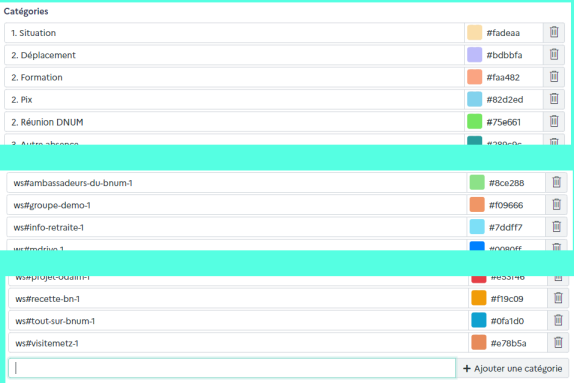The image size is (574, 383).
Task: Edit the '2. Réunion DNUM' category name
Action: pos(234,122)
